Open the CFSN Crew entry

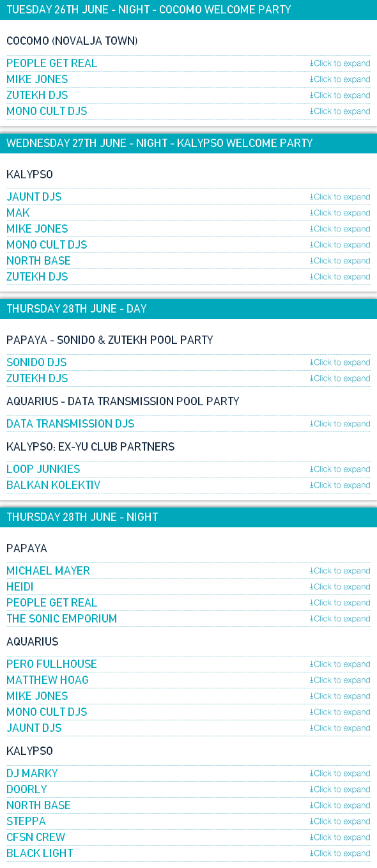(x=36, y=837)
